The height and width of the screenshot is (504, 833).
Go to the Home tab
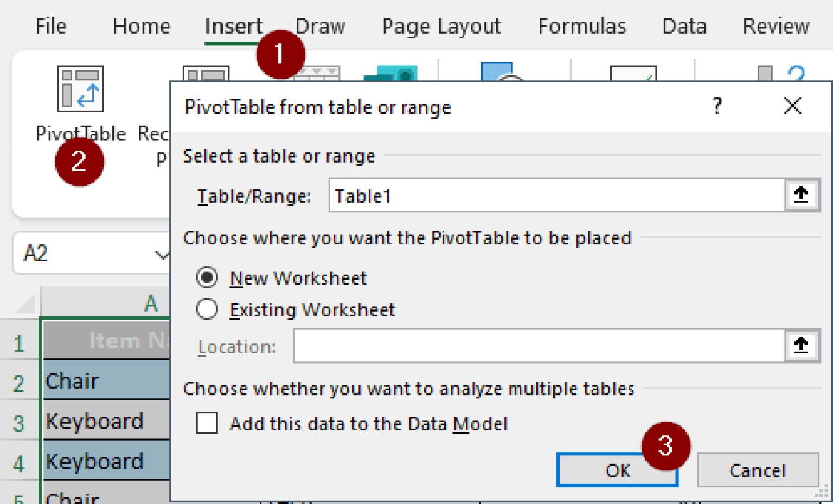click(x=141, y=25)
